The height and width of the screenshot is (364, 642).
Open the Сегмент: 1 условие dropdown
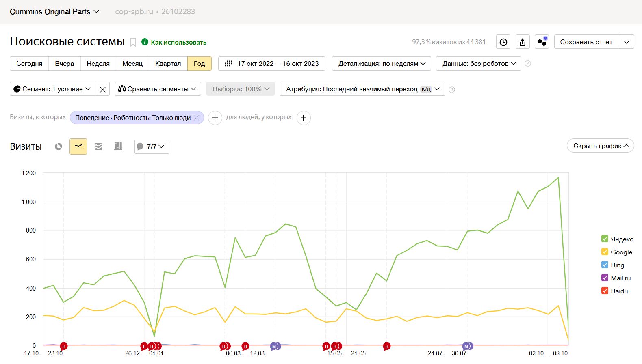52,89
